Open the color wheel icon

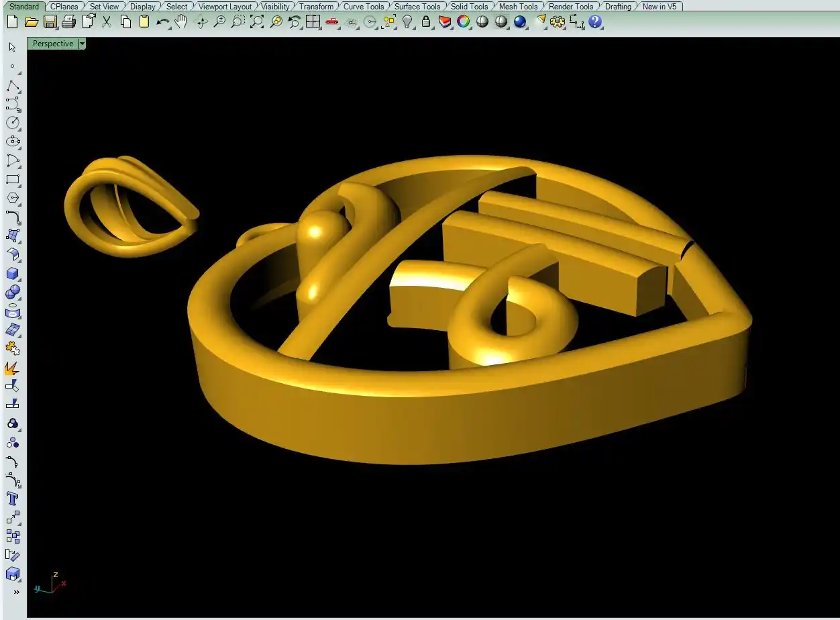(464, 22)
